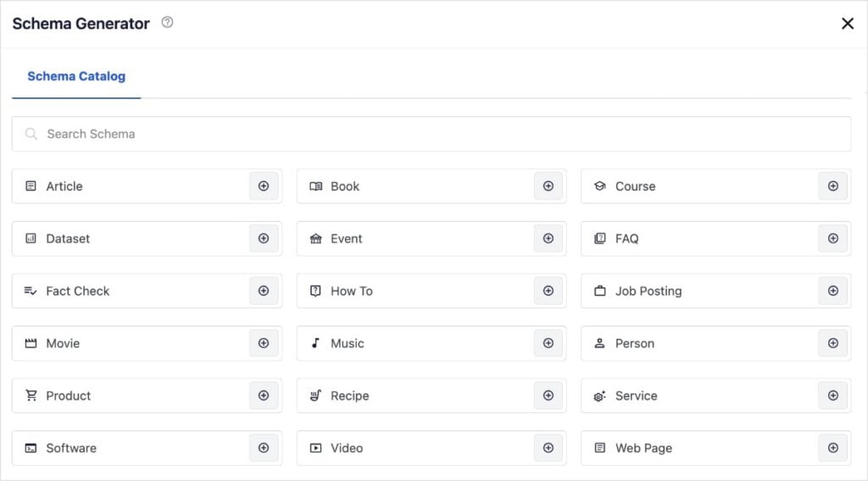
Task: Select the Service schema label
Action: pos(636,395)
